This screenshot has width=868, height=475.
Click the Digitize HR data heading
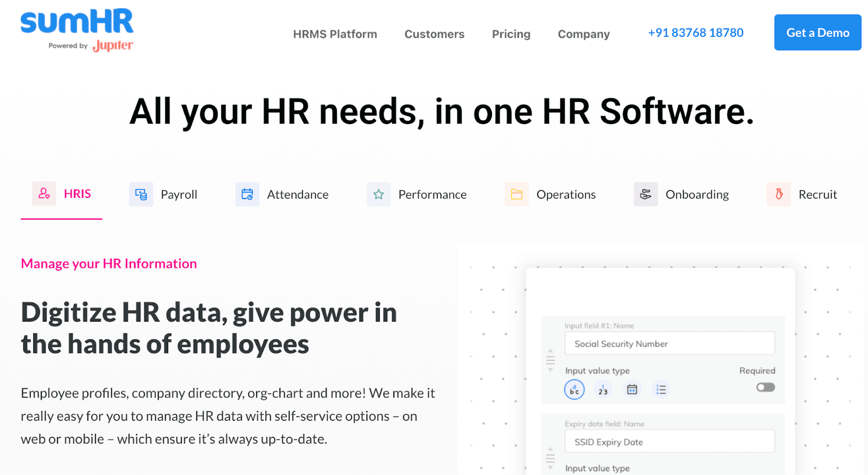(x=209, y=328)
